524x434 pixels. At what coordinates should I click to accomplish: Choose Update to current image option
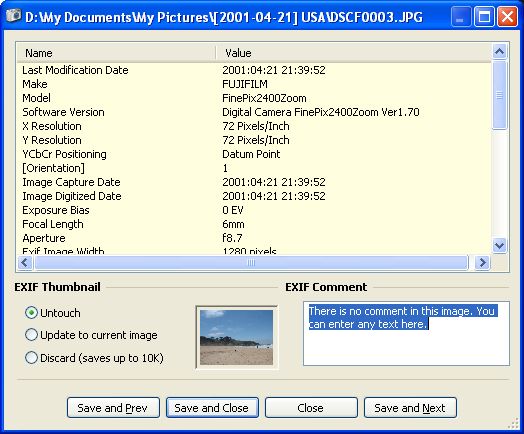[x=91, y=335]
